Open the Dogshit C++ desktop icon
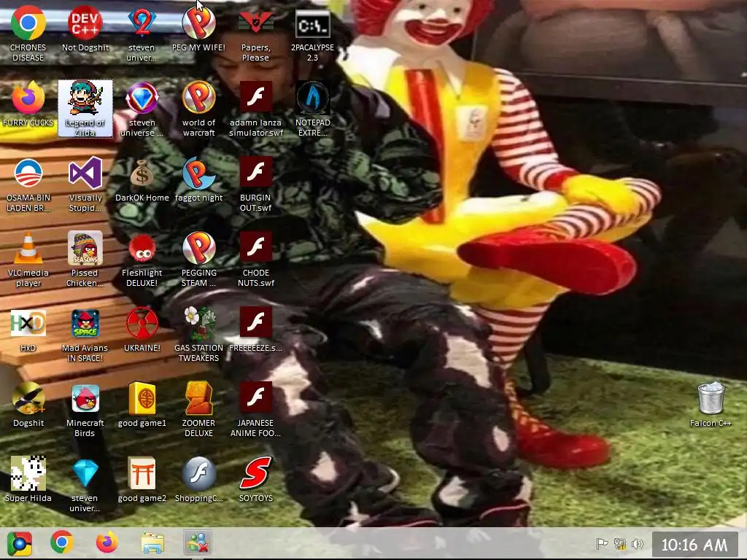Image resolution: width=747 pixels, height=560 pixels. coord(28,399)
